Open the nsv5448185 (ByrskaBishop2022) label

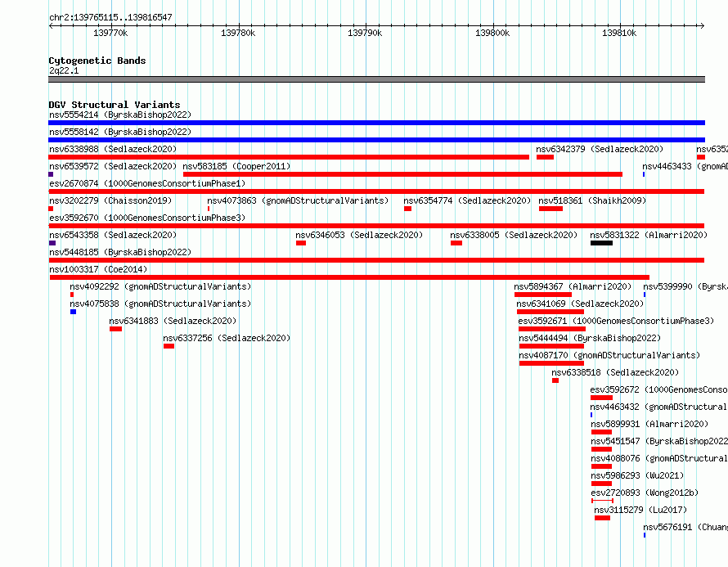(x=120, y=252)
